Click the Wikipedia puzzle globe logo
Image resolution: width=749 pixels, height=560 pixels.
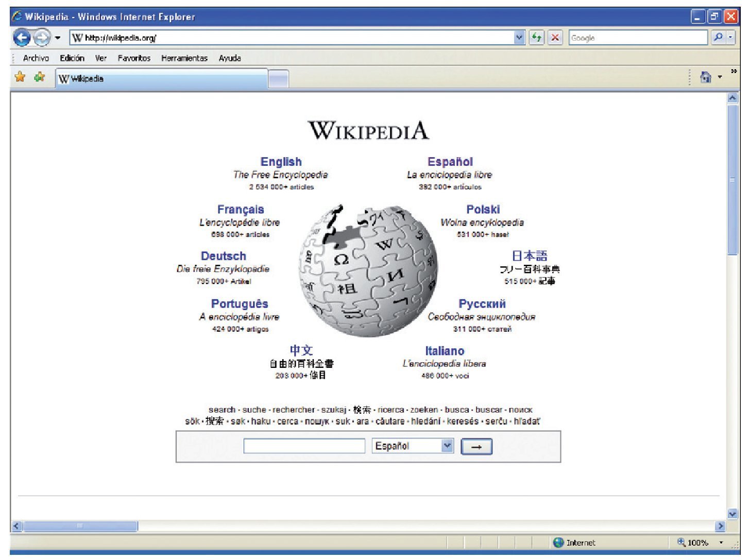pyautogui.click(x=368, y=270)
